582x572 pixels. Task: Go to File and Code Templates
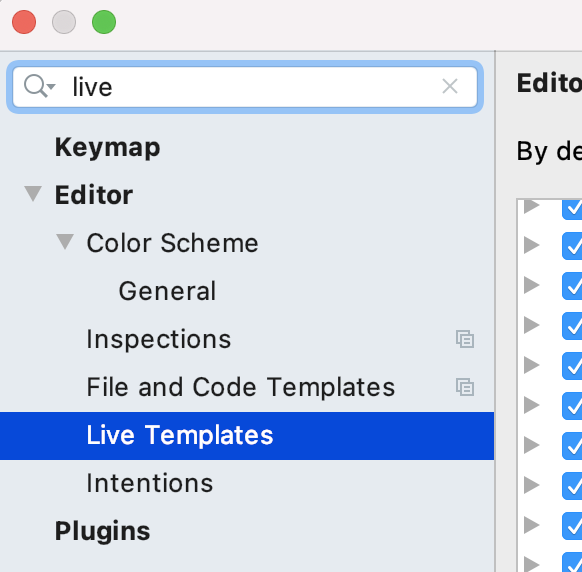pyautogui.click(x=241, y=387)
